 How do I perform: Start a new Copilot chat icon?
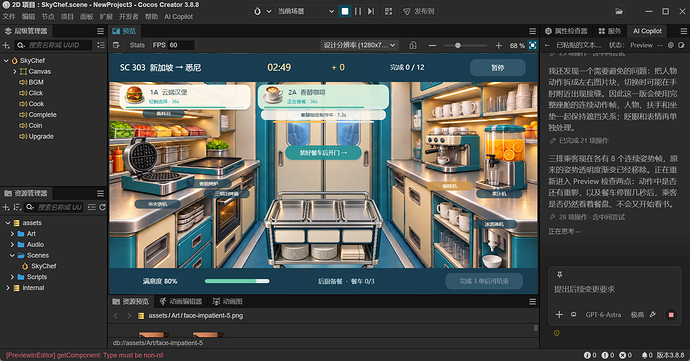tap(681, 45)
